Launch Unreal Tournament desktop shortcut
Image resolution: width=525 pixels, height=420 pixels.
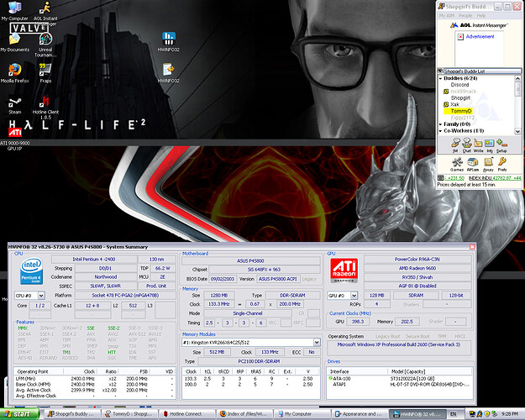pyautogui.click(x=45, y=45)
